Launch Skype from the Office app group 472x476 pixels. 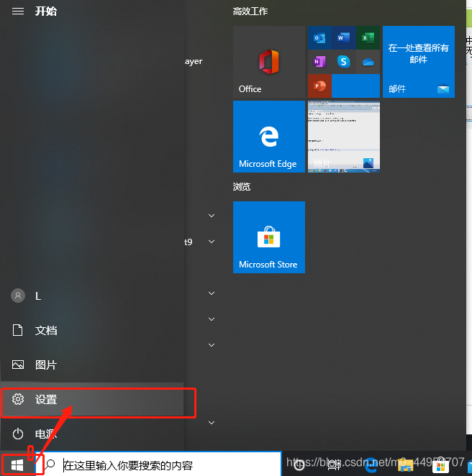pyautogui.click(x=343, y=62)
